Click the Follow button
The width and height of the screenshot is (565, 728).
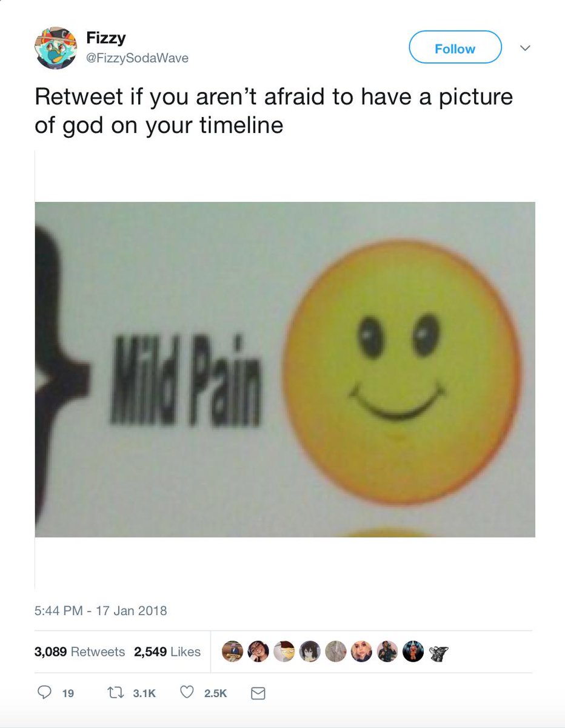click(455, 48)
